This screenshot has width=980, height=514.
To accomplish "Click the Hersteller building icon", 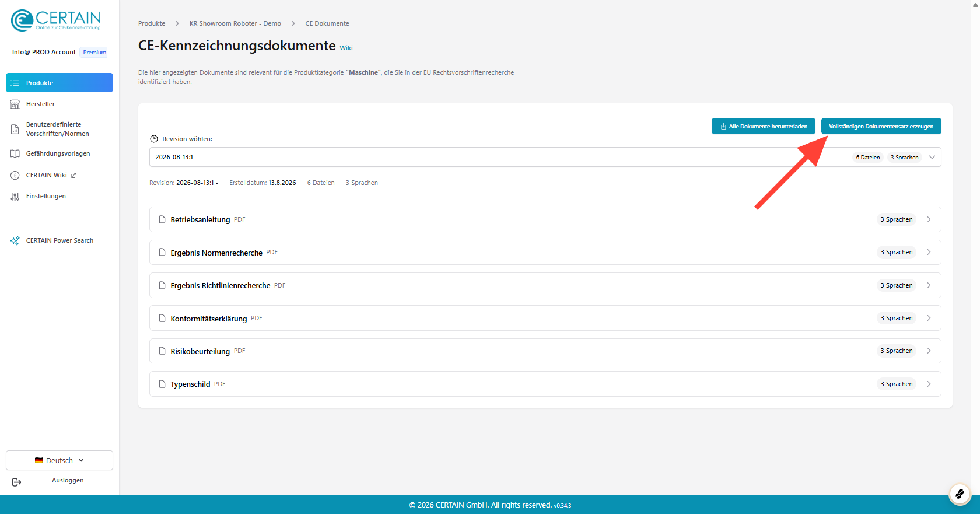I will click(x=15, y=104).
